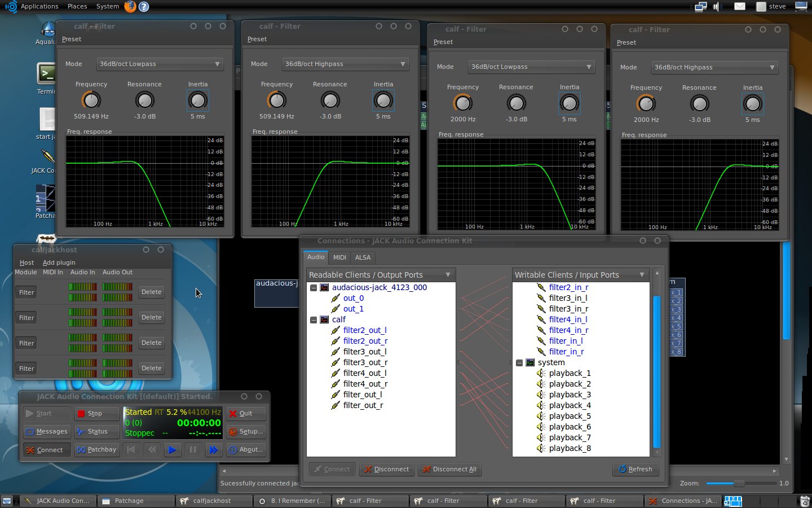Open the help icon in top panel
Screen dimensions: 812x508
pos(144,6)
